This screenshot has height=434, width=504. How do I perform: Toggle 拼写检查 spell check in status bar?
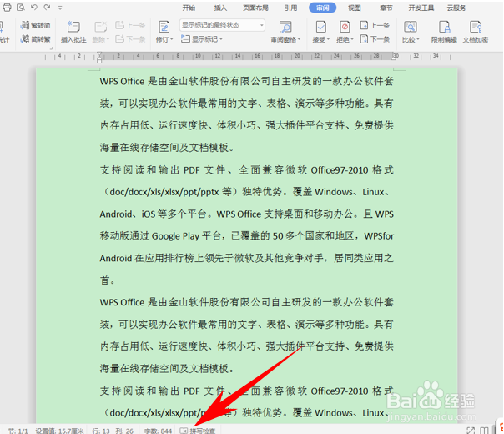click(198, 431)
